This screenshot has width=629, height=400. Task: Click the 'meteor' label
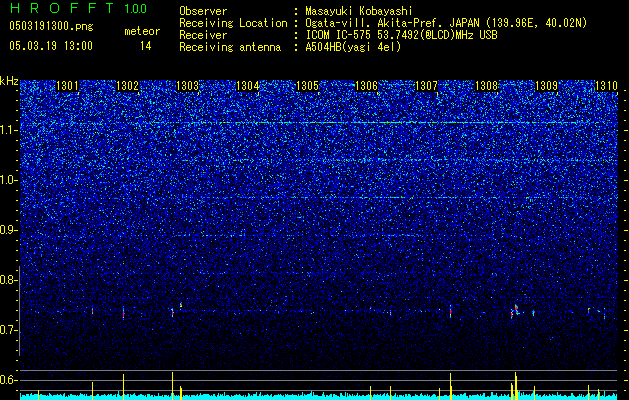tap(142, 31)
